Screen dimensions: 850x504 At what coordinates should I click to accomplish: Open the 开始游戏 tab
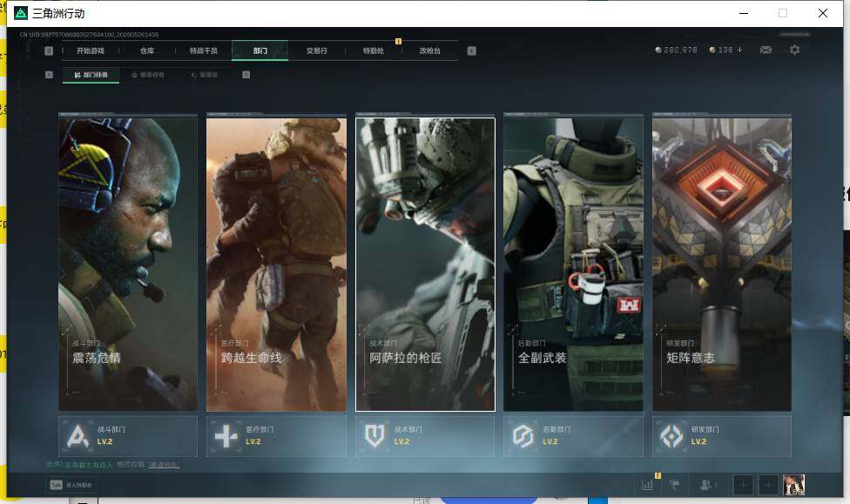tap(91, 51)
